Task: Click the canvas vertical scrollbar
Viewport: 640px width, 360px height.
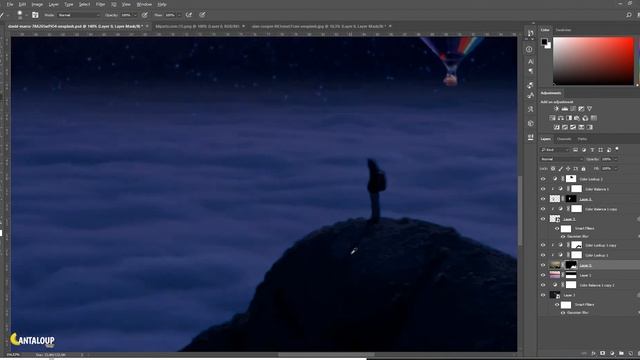Action: [x=520, y=210]
